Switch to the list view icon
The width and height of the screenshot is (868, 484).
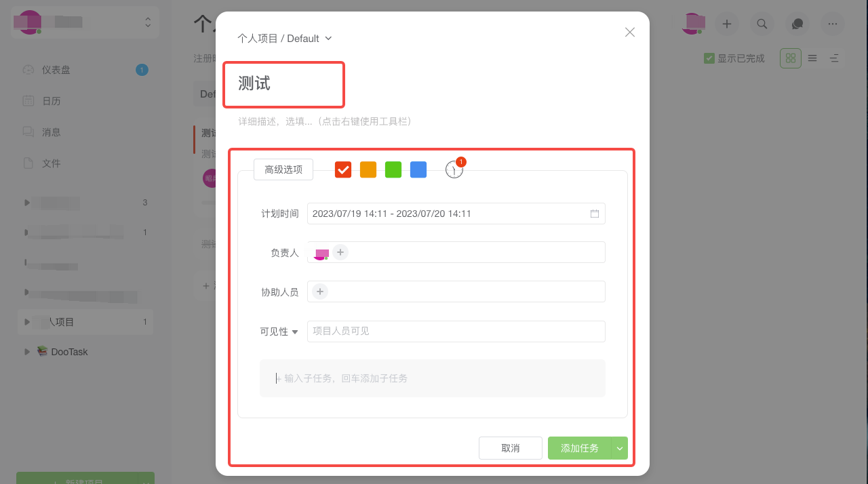click(x=812, y=58)
